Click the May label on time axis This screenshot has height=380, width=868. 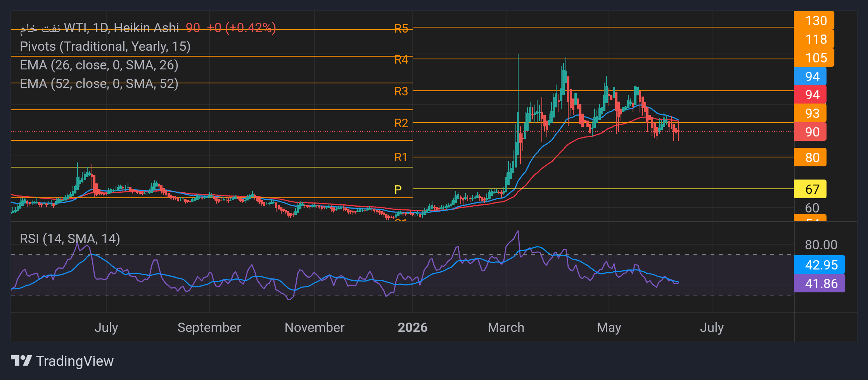(609, 328)
